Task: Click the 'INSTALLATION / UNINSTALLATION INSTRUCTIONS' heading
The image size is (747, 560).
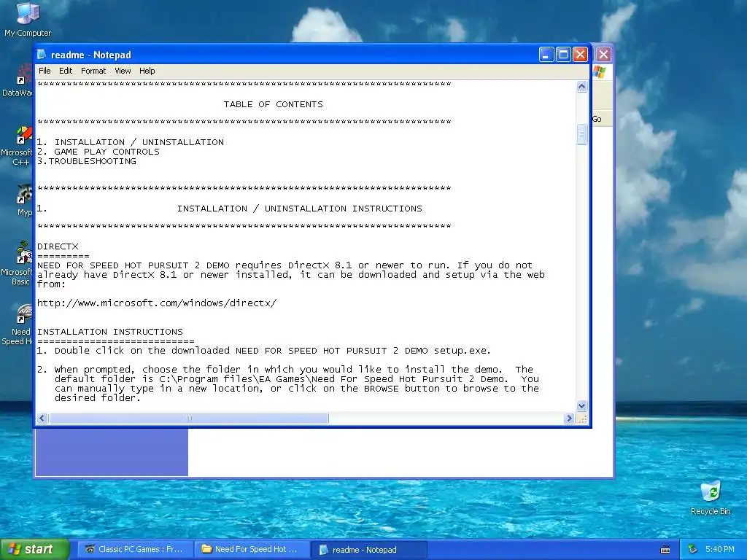Action: pos(300,209)
